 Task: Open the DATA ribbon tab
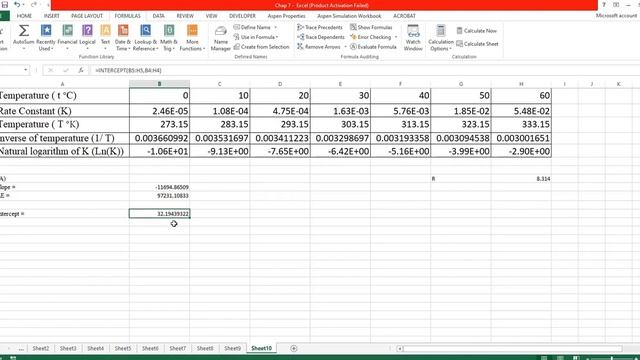pyautogui.click(x=158, y=16)
